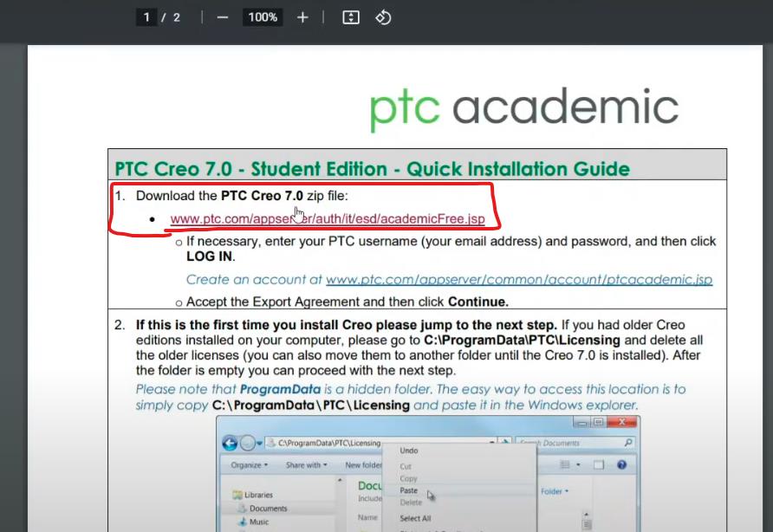This screenshot has height=532, width=773.
Task: Click the explorer preview pane icon
Action: click(599, 465)
